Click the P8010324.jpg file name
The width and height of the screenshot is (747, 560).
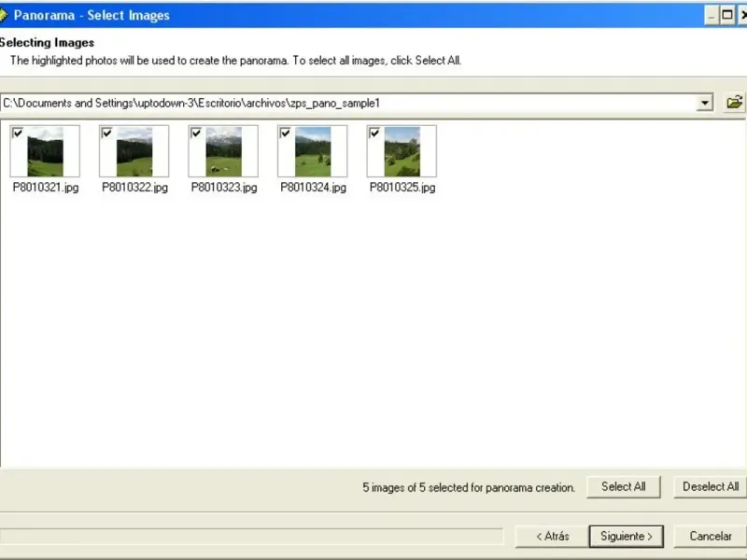[313, 188]
